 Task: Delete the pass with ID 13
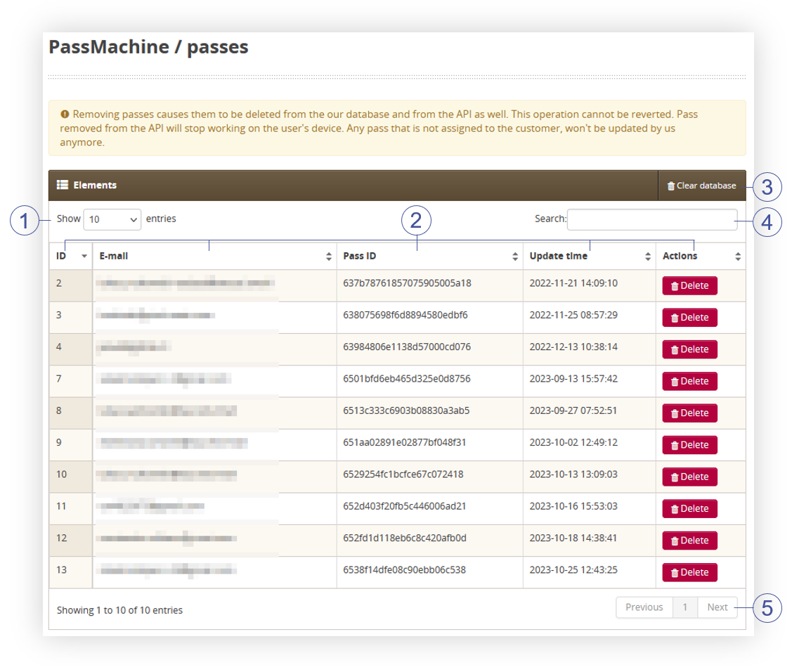point(689,572)
